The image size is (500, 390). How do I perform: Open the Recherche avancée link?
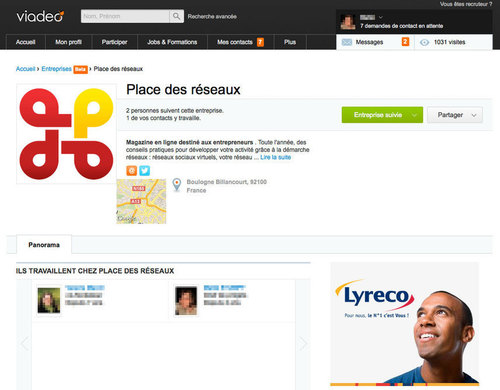pyautogui.click(x=212, y=16)
